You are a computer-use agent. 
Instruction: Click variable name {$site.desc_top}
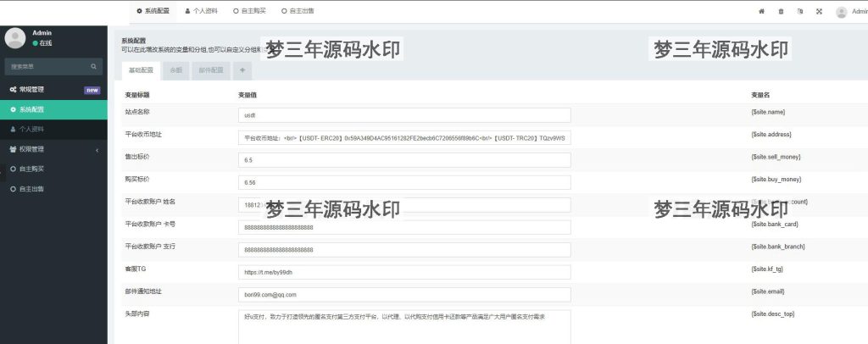(x=773, y=313)
